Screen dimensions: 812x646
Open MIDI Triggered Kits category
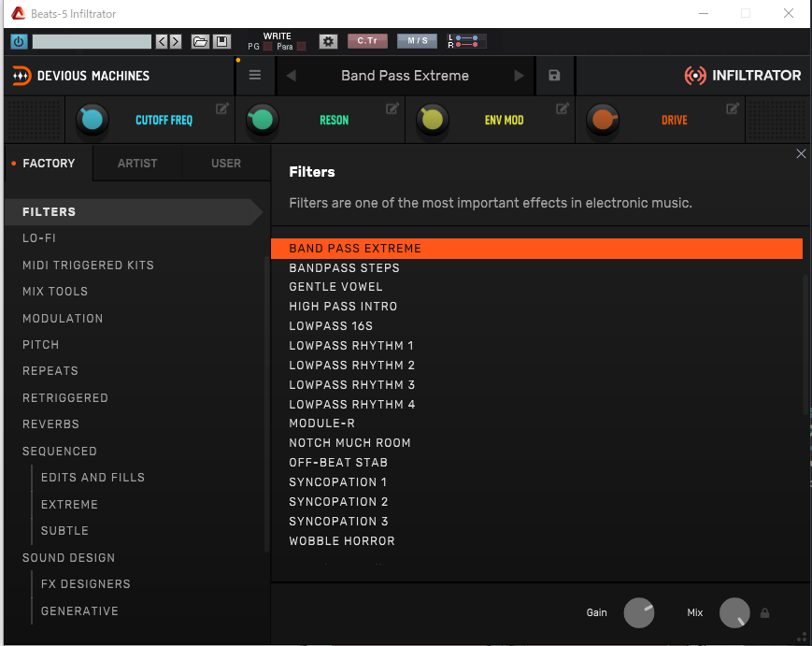pos(88,266)
